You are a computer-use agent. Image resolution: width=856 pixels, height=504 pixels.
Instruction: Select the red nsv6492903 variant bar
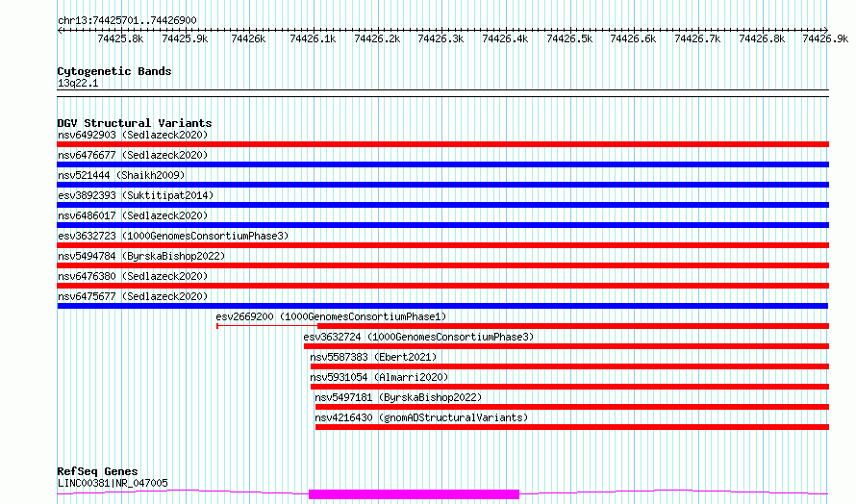(442, 144)
